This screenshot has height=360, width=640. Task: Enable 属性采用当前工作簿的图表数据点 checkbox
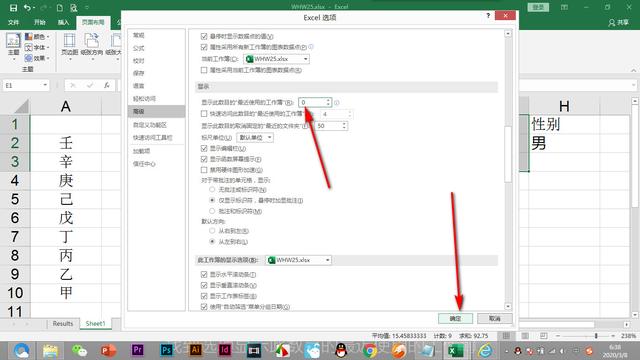tap(204, 70)
